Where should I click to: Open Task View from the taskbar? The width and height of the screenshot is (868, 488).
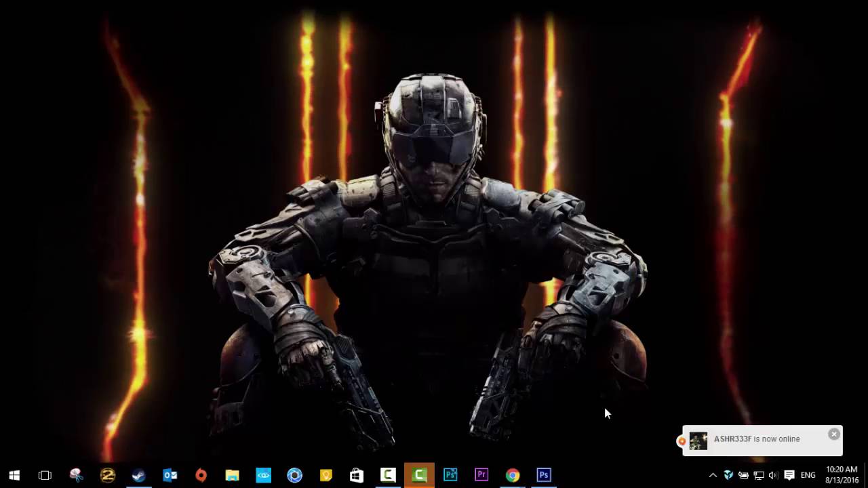(45, 475)
